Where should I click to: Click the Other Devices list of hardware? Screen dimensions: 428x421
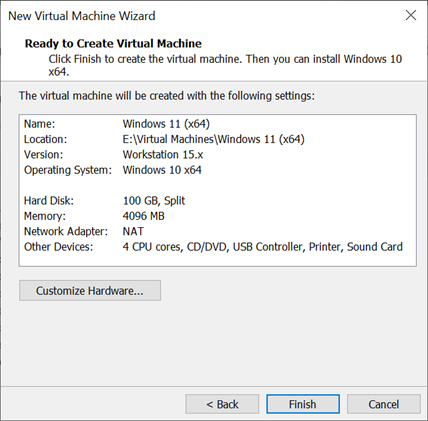[x=263, y=247]
